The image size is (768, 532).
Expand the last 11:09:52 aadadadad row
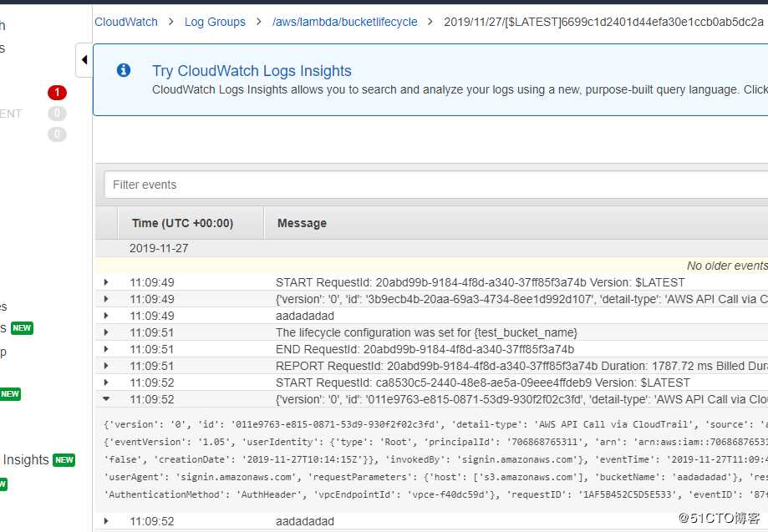pos(106,521)
